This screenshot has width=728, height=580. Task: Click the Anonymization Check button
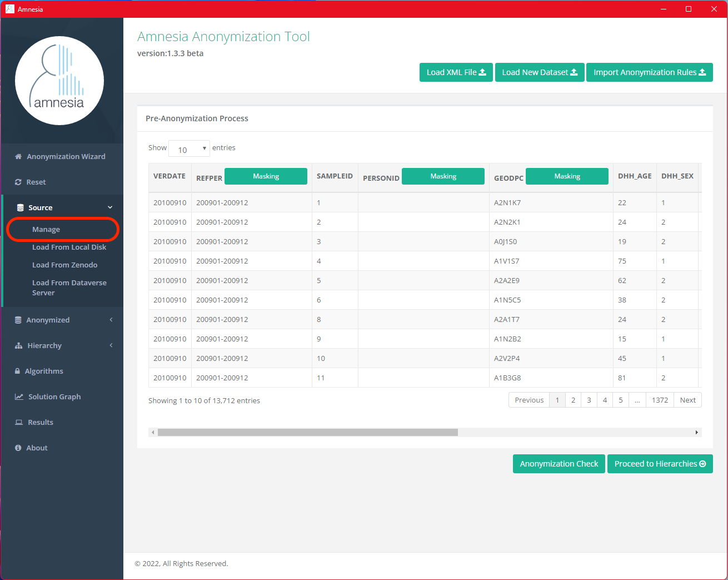pos(559,464)
